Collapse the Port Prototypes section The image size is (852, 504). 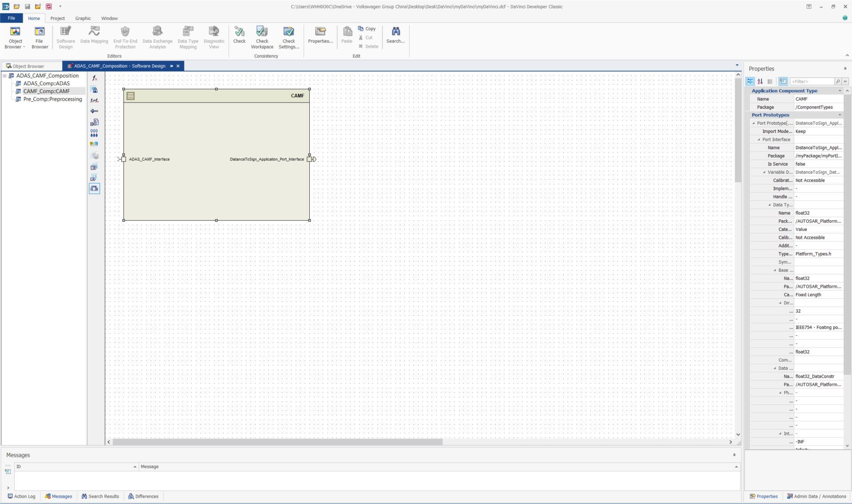[840, 115]
